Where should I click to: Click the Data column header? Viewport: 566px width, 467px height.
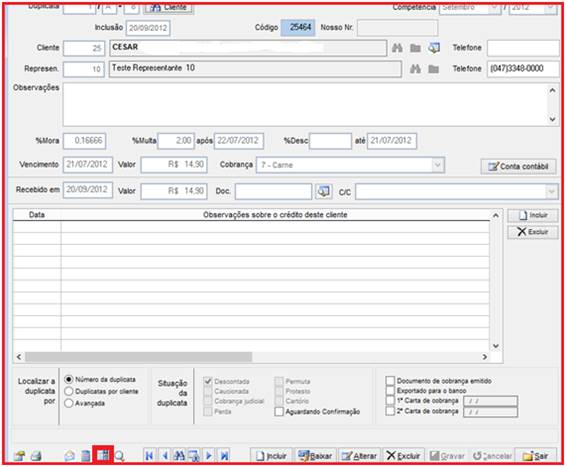click(37, 215)
